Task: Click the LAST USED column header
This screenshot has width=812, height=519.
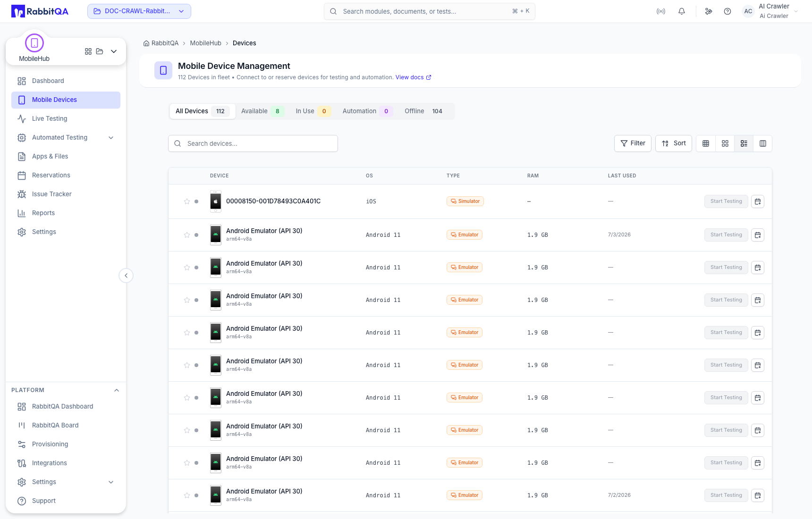Action: coord(622,176)
